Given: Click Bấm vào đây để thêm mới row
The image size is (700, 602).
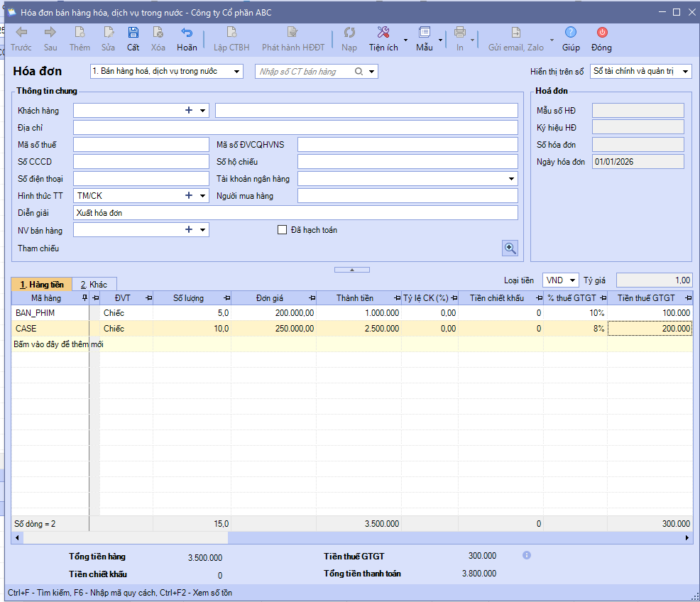Looking at the screenshot, I should tap(60, 344).
